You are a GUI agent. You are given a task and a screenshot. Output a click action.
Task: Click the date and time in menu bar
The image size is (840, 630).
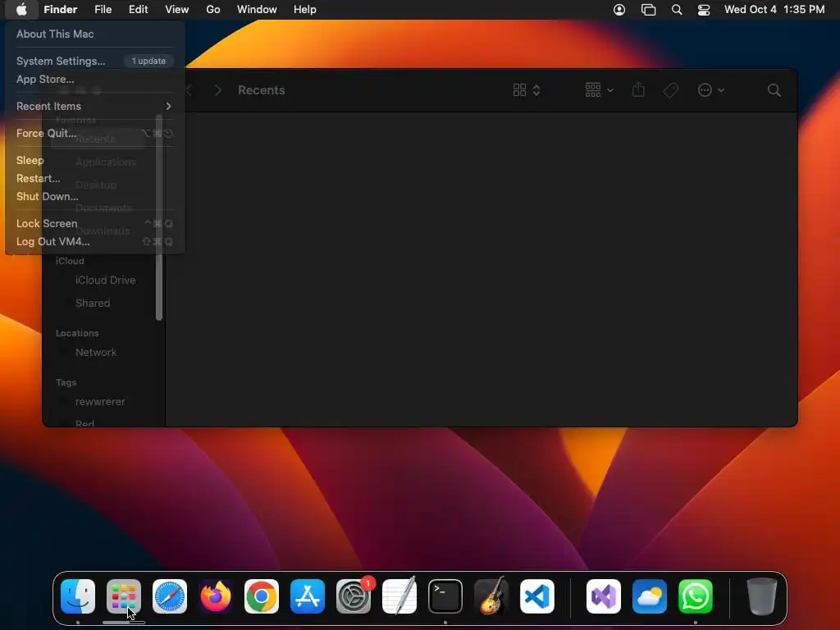tap(774, 10)
